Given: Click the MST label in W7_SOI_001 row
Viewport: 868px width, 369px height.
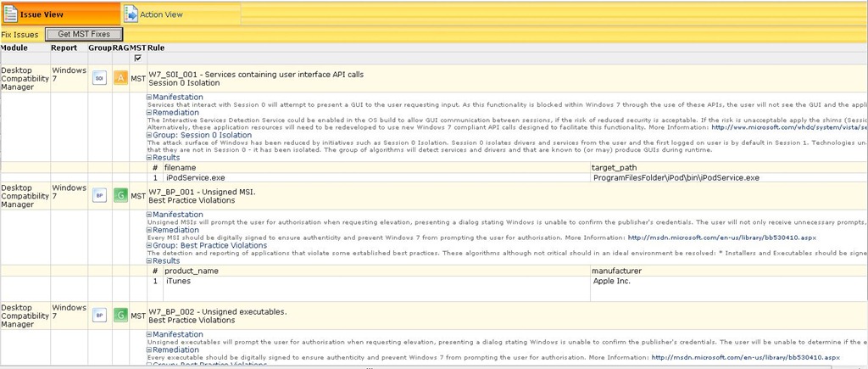Looking at the screenshot, I should coord(138,79).
